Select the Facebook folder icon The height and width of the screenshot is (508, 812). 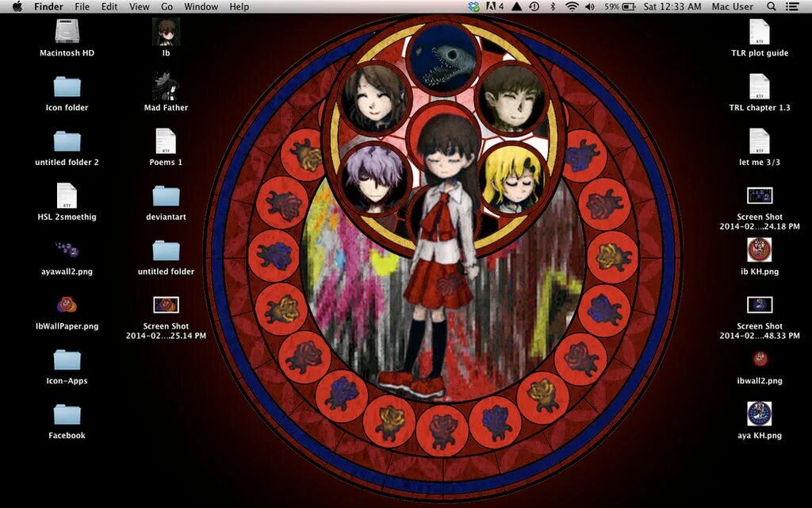[67, 414]
